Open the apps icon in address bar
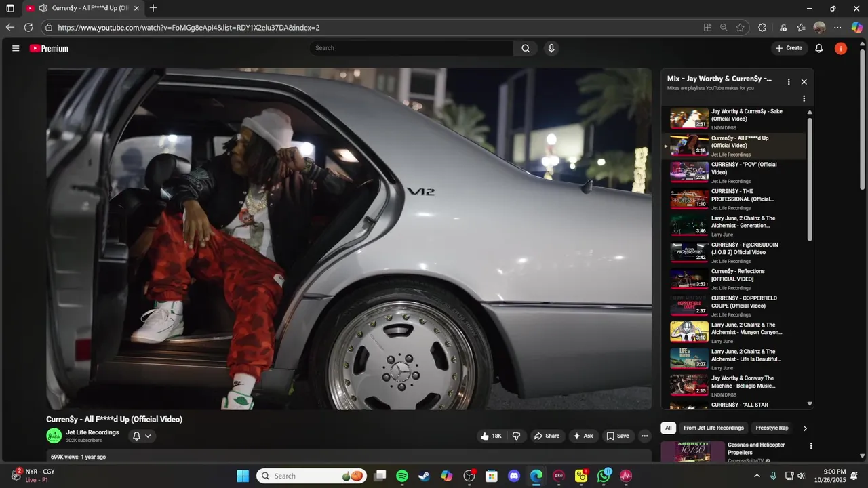 (707, 28)
